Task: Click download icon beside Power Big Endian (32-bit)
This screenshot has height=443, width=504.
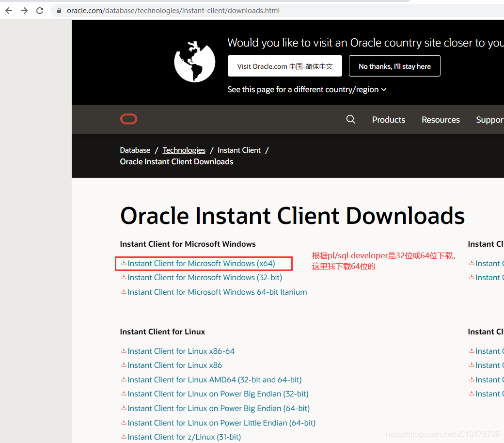Action: pyautogui.click(x=124, y=393)
